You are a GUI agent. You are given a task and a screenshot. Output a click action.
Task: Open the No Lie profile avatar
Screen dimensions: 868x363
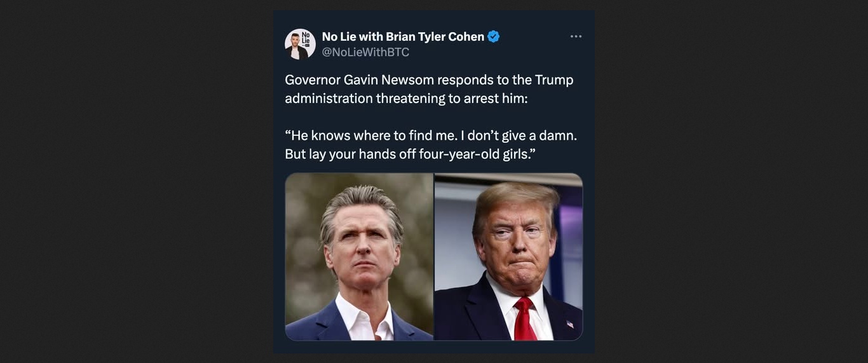point(300,45)
